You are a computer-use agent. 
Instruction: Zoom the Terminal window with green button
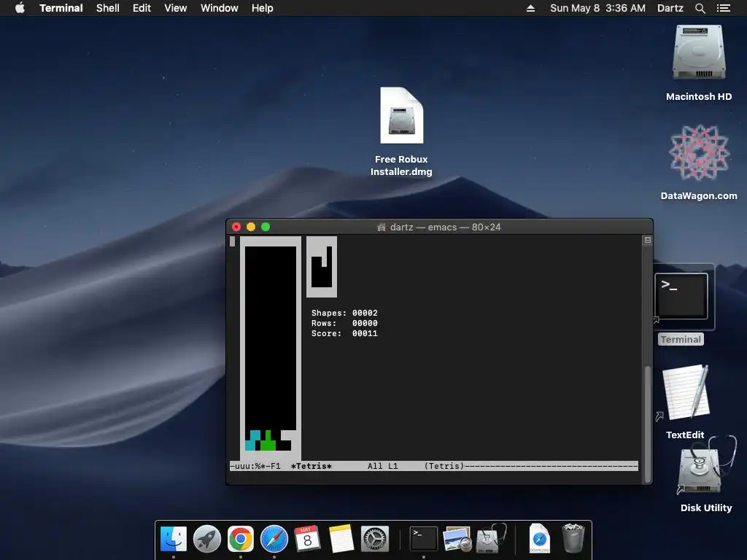[266, 227]
